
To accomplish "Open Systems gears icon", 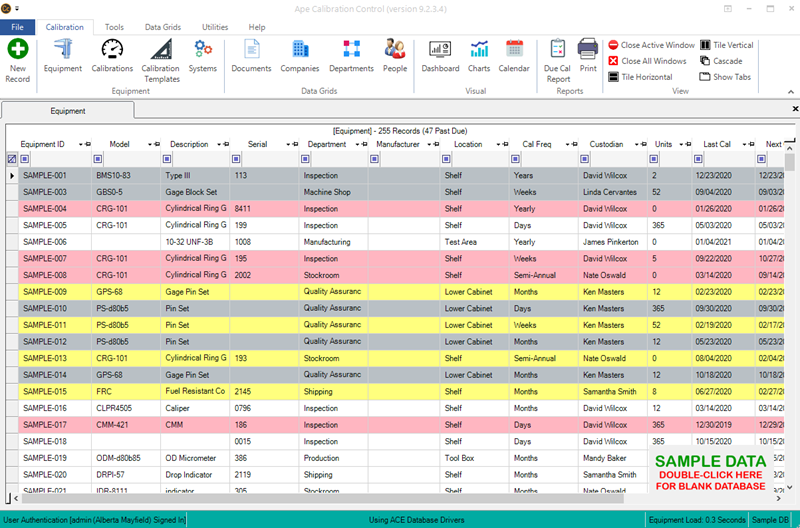I will coord(203,55).
